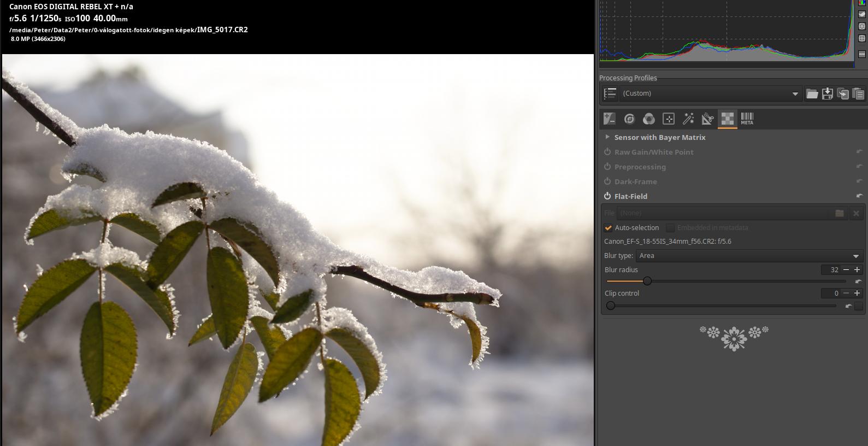Click the Clip control slider handle
The width and height of the screenshot is (868, 446).
(611, 306)
